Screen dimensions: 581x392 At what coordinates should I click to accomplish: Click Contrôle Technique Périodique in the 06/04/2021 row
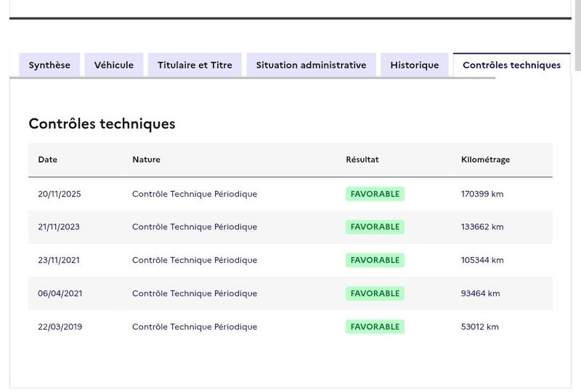(x=195, y=293)
